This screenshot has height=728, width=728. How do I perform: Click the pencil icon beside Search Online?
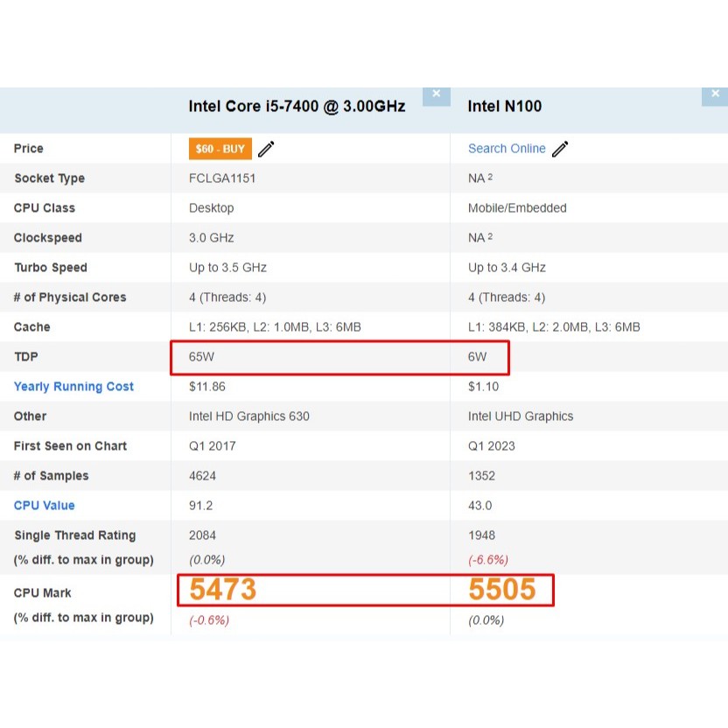click(x=560, y=149)
